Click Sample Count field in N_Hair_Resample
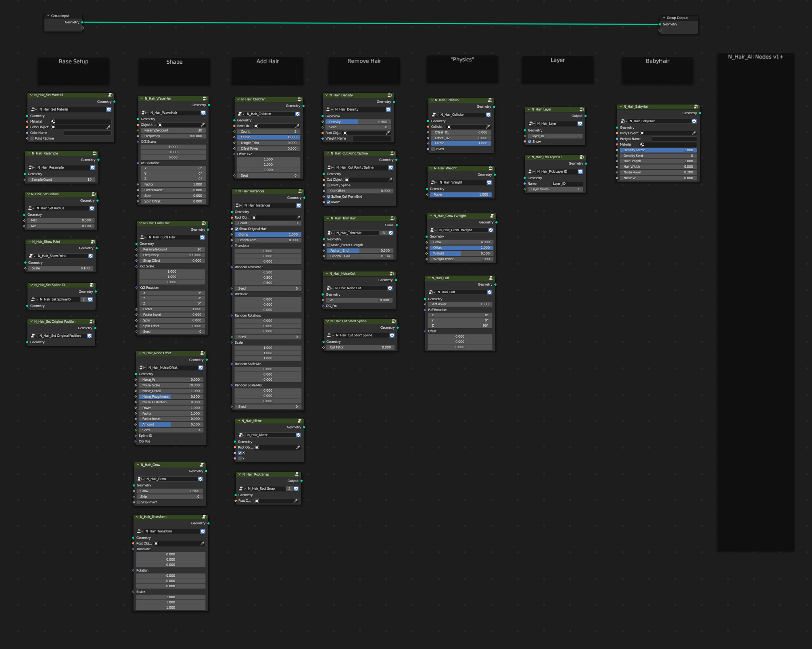This screenshot has width=812, height=649. click(x=62, y=179)
